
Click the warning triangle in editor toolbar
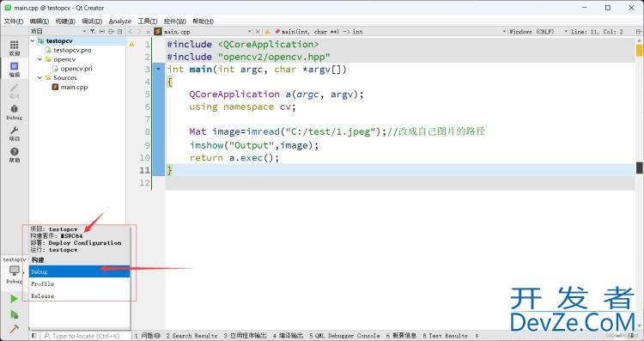tap(267, 31)
